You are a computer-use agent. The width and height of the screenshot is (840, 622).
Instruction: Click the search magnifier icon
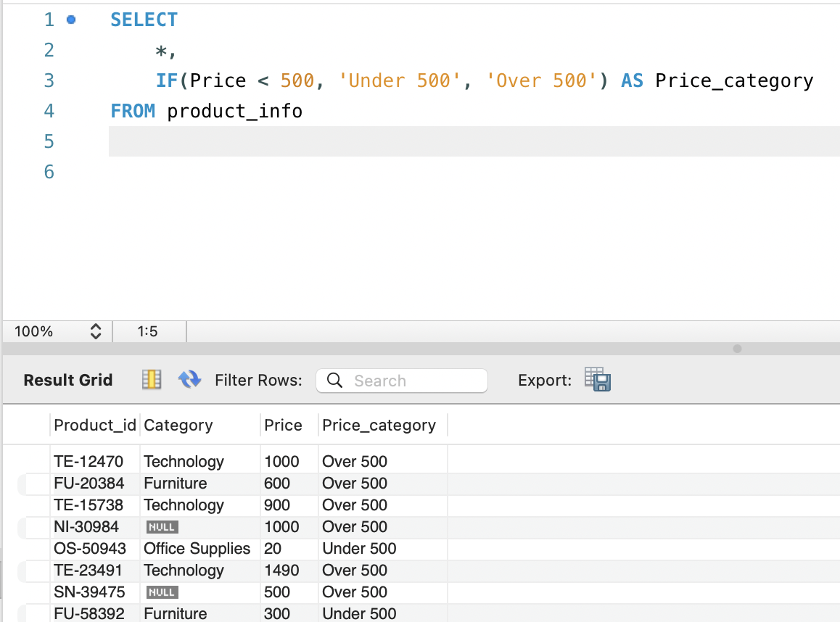tap(335, 381)
